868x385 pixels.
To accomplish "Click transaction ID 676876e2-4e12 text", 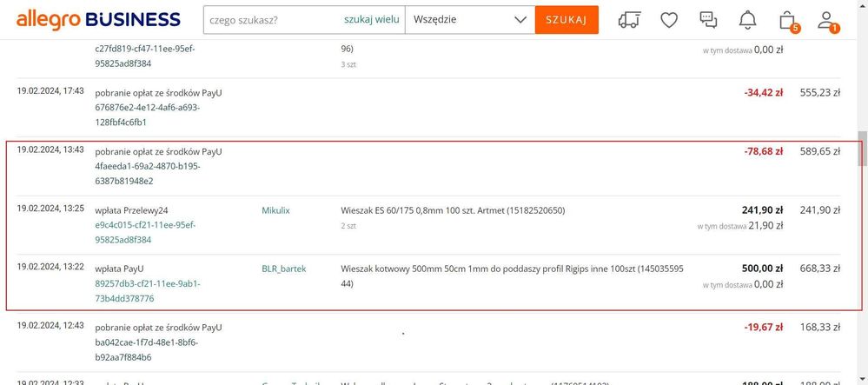I will 147,116.
